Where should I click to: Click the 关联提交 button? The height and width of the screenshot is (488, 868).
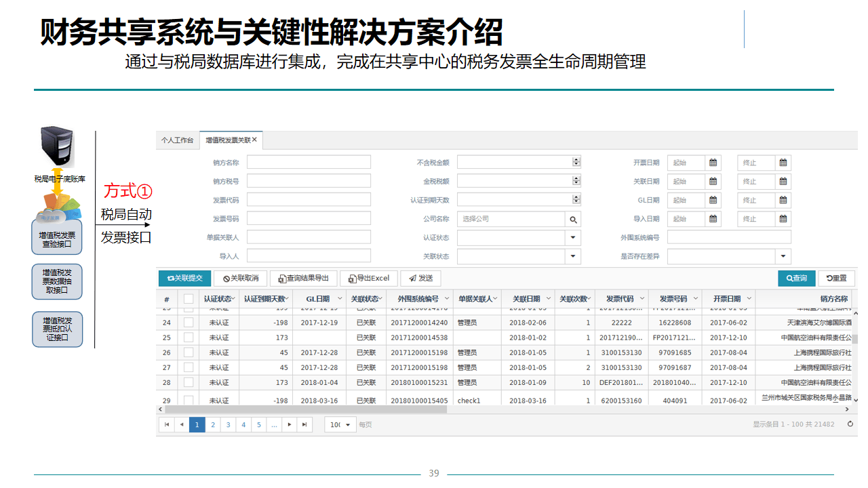[184, 278]
